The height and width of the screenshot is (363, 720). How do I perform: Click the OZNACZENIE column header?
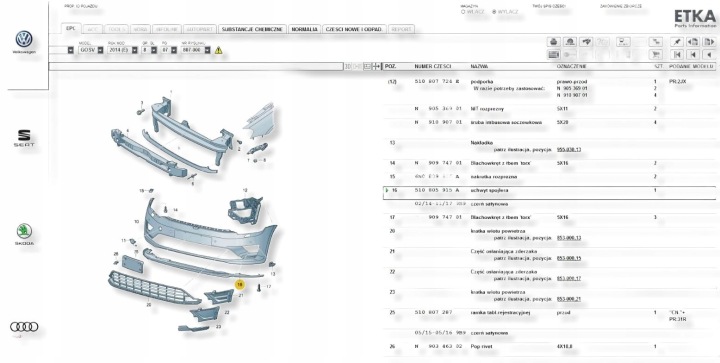coord(571,67)
